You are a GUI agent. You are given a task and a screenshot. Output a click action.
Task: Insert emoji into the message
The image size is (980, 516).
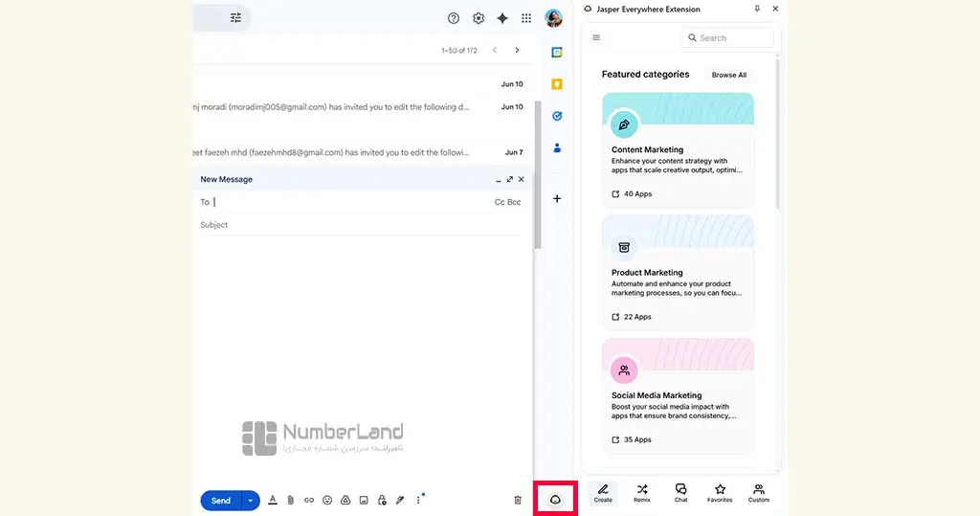coord(327,501)
